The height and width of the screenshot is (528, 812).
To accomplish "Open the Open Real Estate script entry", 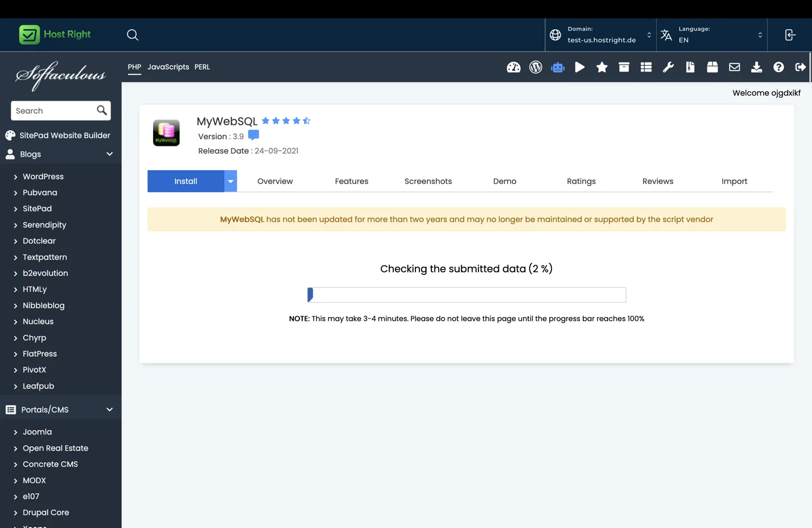I will coord(55,448).
